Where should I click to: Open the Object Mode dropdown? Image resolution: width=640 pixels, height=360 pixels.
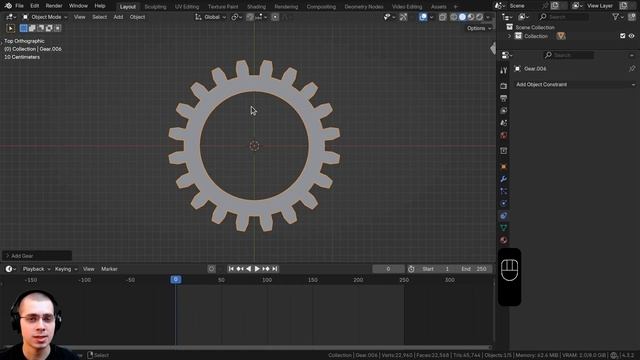click(44, 17)
